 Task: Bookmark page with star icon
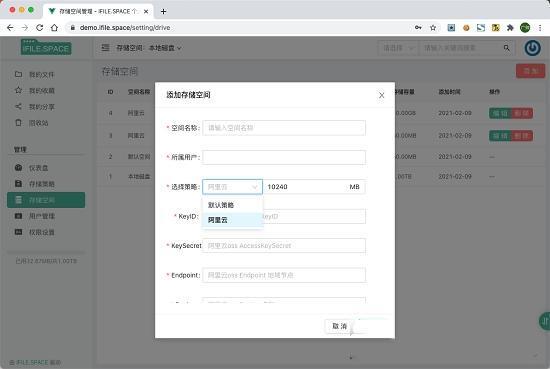click(x=433, y=28)
